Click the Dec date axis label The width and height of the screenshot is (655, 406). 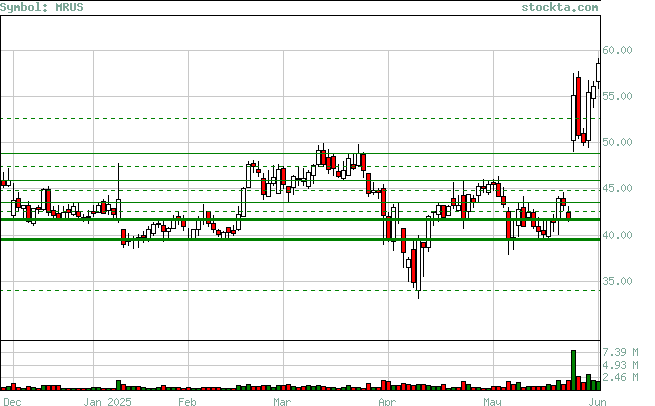pyautogui.click(x=11, y=402)
